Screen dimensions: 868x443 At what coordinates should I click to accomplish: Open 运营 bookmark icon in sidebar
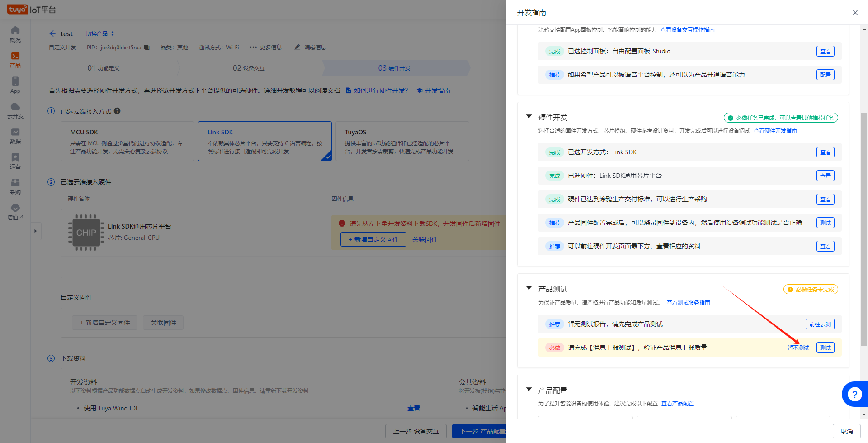(x=15, y=161)
